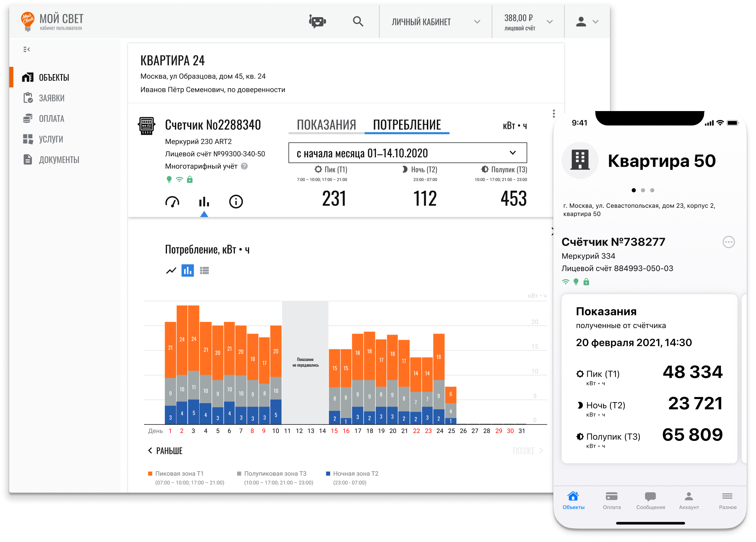The width and height of the screenshot is (756, 542).
Task: Collapse the sidebar menu icon
Action: pyautogui.click(x=26, y=49)
